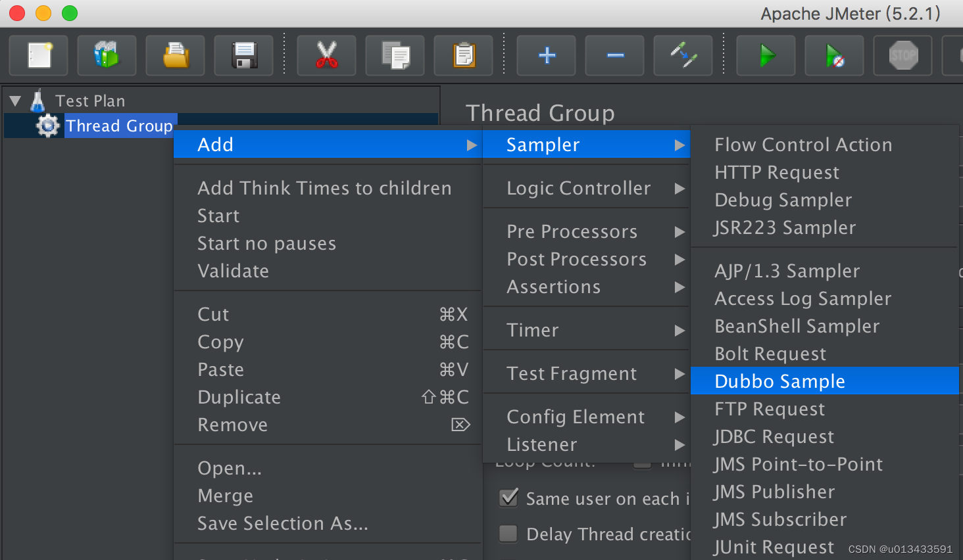Select Flow Control Action sampler
The height and width of the screenshot is (560, 963).
coord(825,145)
